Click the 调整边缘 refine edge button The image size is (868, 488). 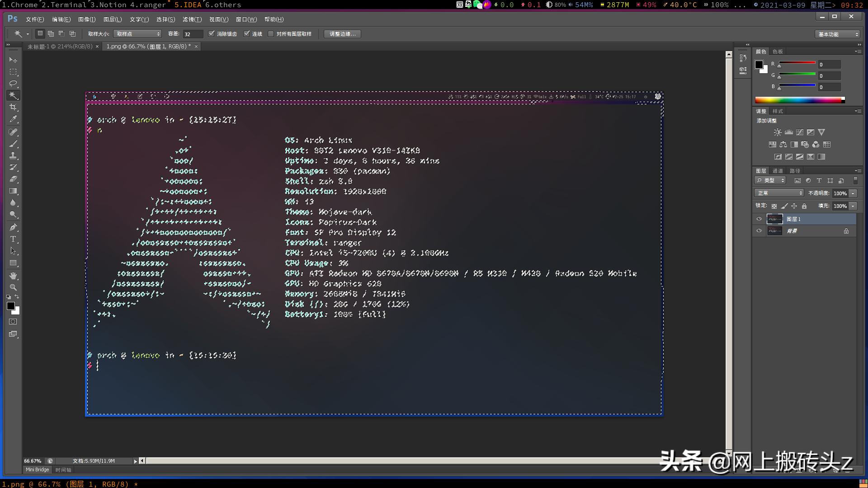tap(342, 34)
